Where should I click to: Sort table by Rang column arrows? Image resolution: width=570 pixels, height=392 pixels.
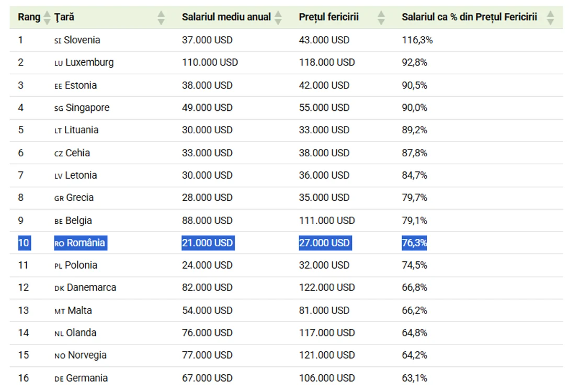pyautogui.click(x=47, y=17)
